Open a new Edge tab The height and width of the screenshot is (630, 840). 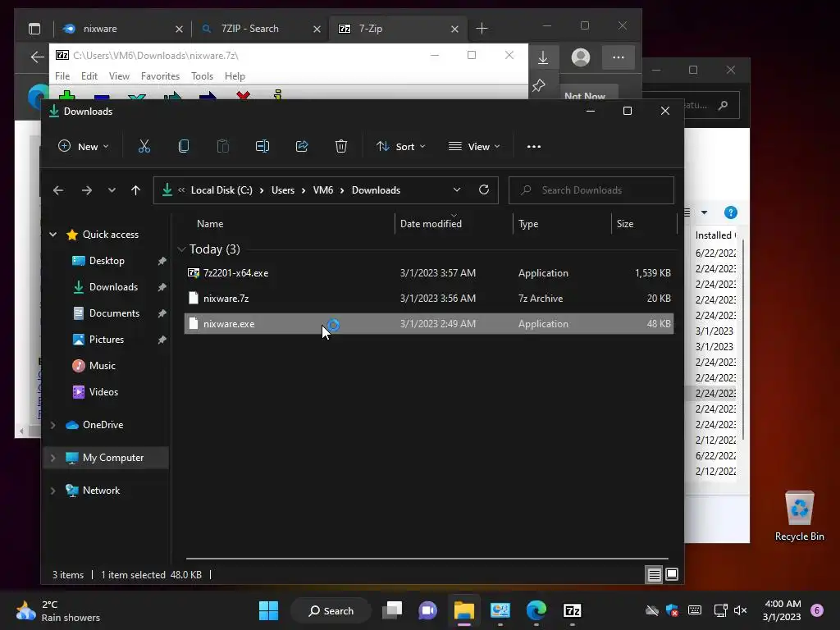coord(482,29)
